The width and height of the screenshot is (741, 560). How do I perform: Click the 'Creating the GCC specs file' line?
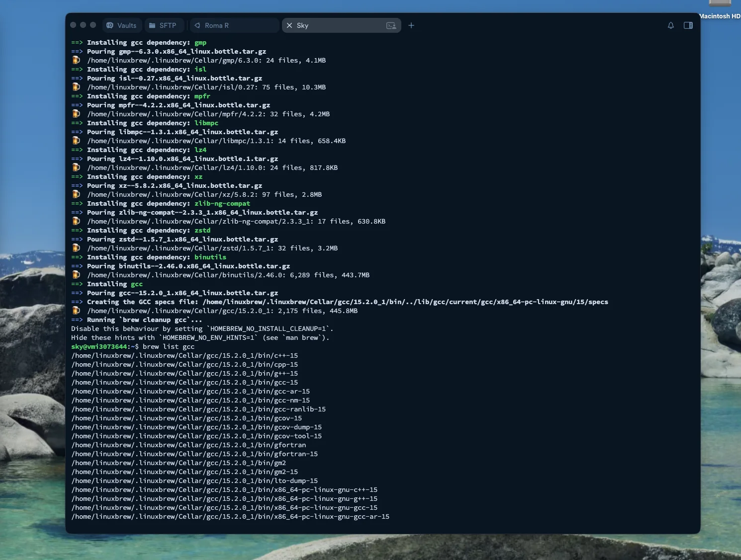(340, 302)
